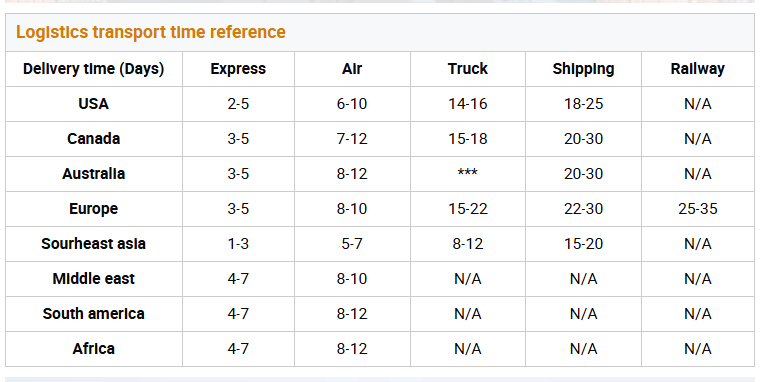The width and height of the screenshot is (763, 382).
Task: Click the Shipping column header
Action: pyautogui.click(x=583, y=69)
